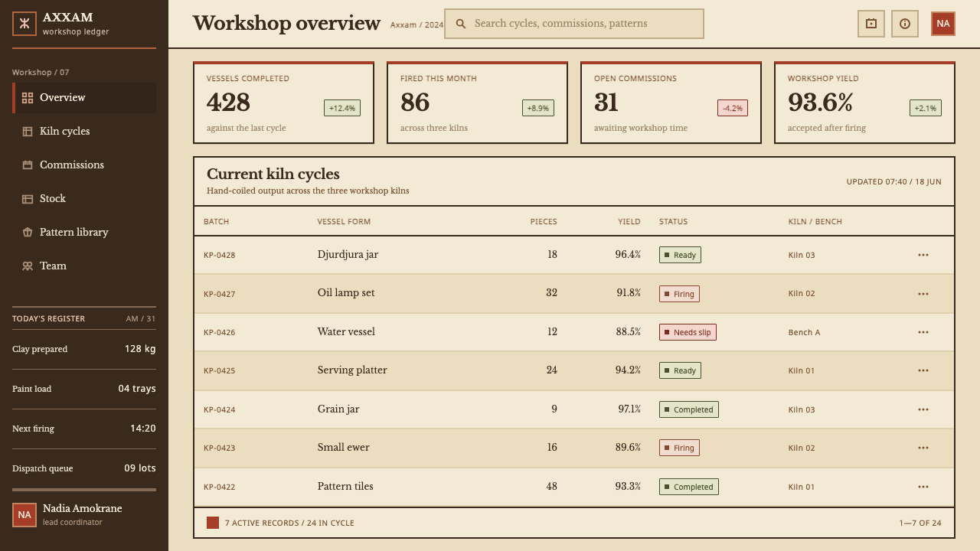Click the info icon button in header
This screenshot has width=980, height=551.
click(905, 24)
